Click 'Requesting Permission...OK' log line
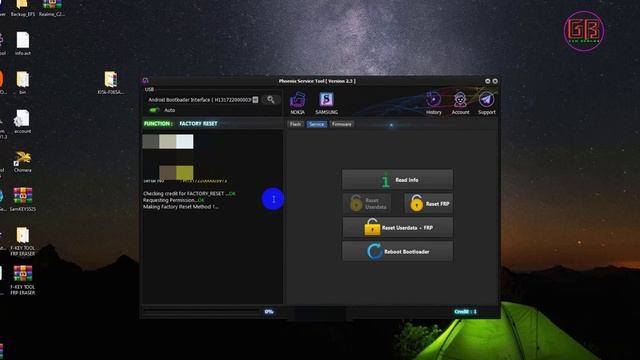The image size is (640, 360). (173, 200)
